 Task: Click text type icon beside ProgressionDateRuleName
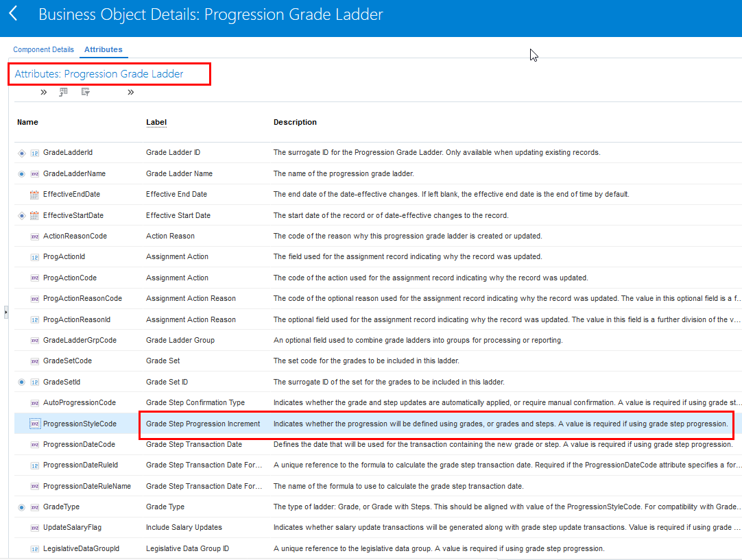(x=34, y=487)
